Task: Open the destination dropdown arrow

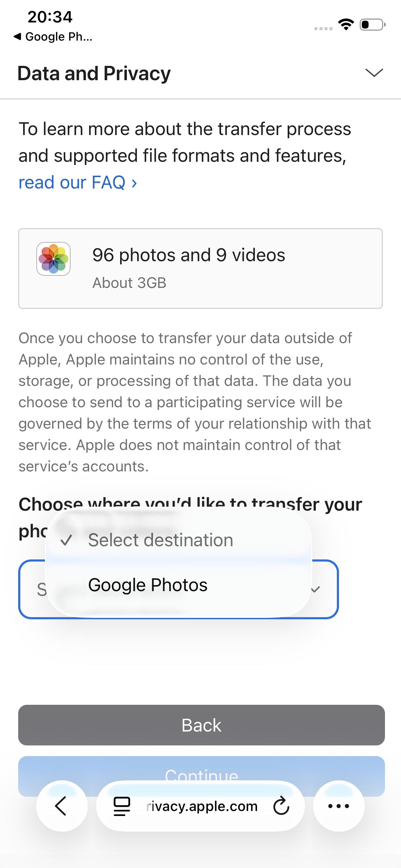Action: 315,589
